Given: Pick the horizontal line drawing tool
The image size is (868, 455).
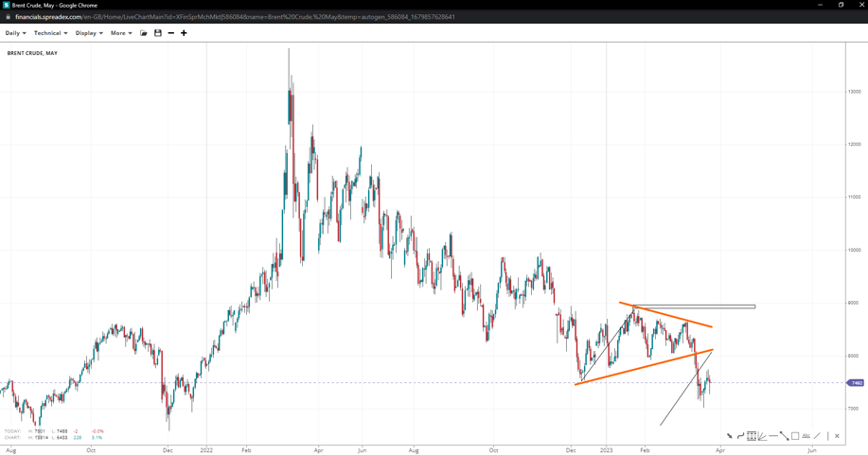Looking at the screenshot, I should (x=773, y=436).
